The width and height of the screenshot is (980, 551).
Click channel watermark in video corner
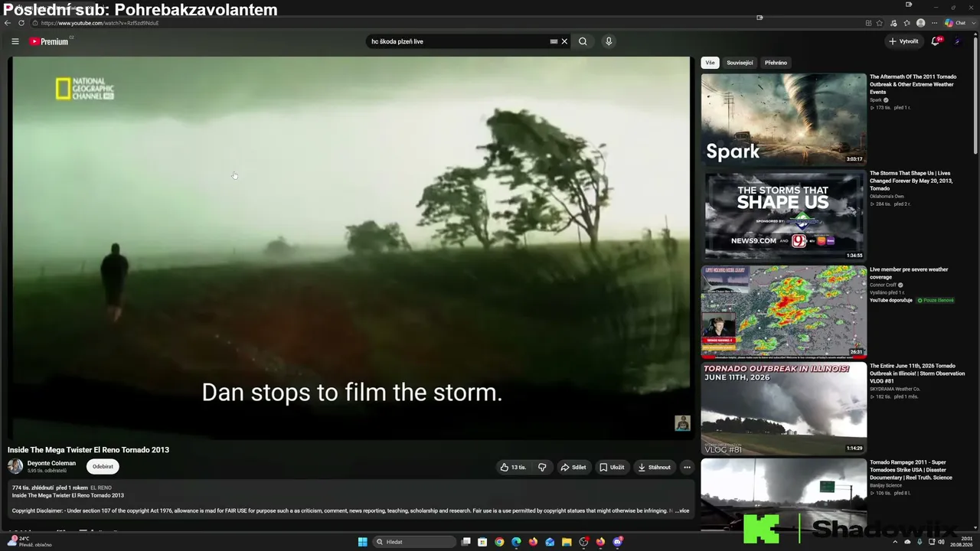(x=682, y=423)
